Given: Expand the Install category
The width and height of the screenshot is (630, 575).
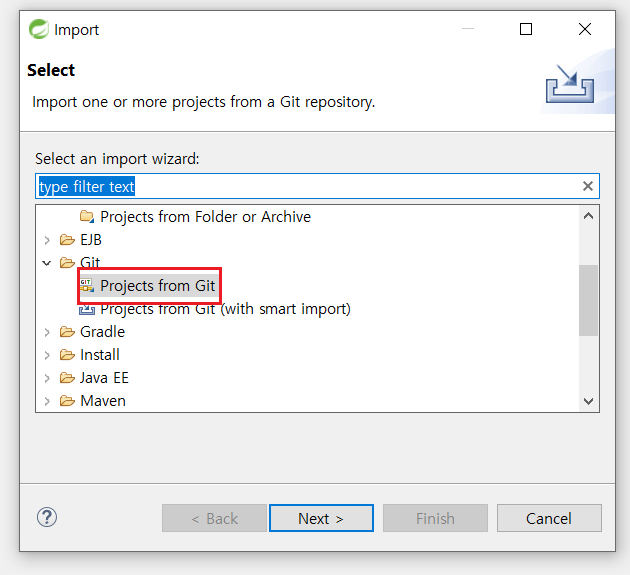Looking at the screenshot, I should click(x=47, y=355).
